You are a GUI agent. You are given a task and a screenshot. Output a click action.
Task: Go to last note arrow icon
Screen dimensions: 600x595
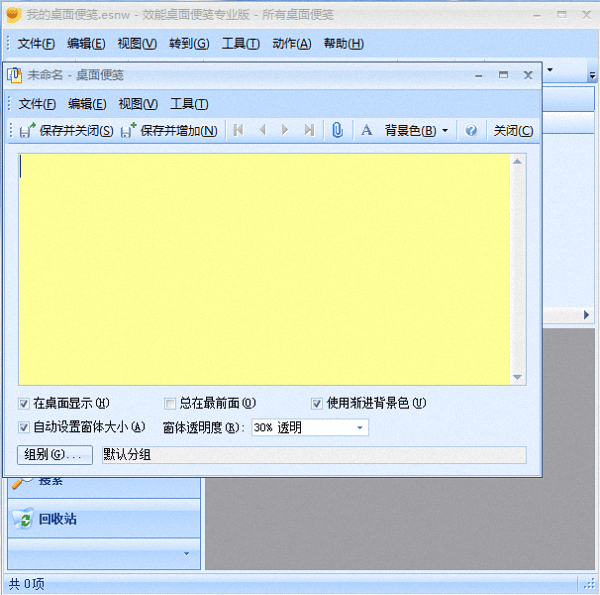point(309,130)
